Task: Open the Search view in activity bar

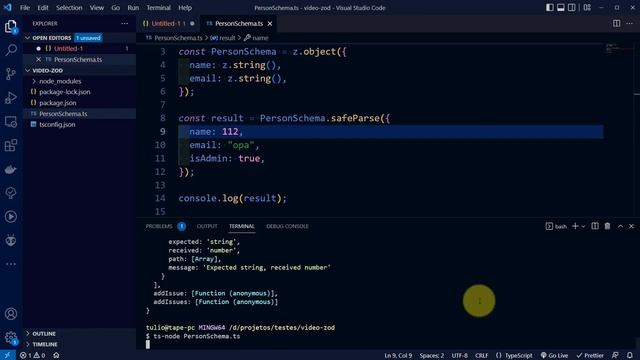Action: click(11, 50)
